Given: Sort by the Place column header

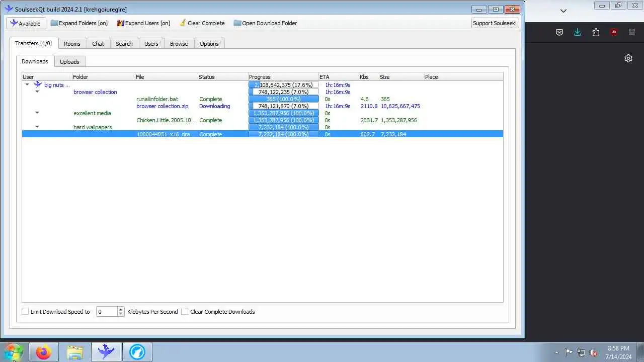Looking at the screenshot, I should pyautogui.click(x=463, y=77).
